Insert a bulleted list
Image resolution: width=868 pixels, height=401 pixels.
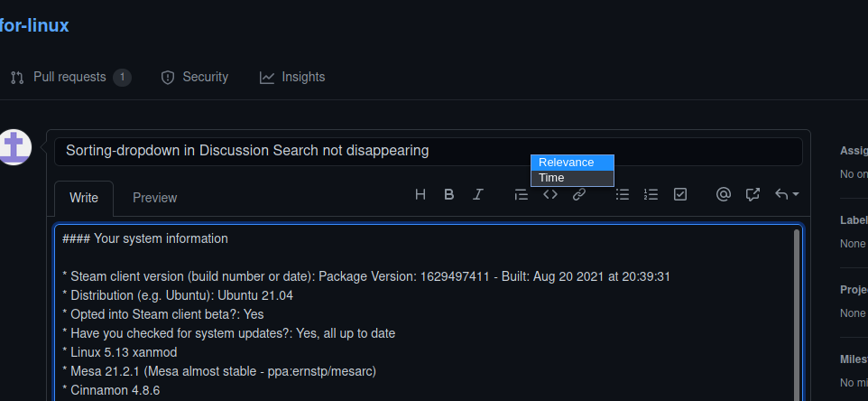tap(623, 194)
